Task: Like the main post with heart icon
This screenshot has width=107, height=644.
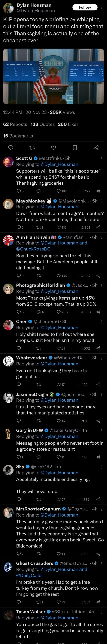Action: (x=53, y=148)
